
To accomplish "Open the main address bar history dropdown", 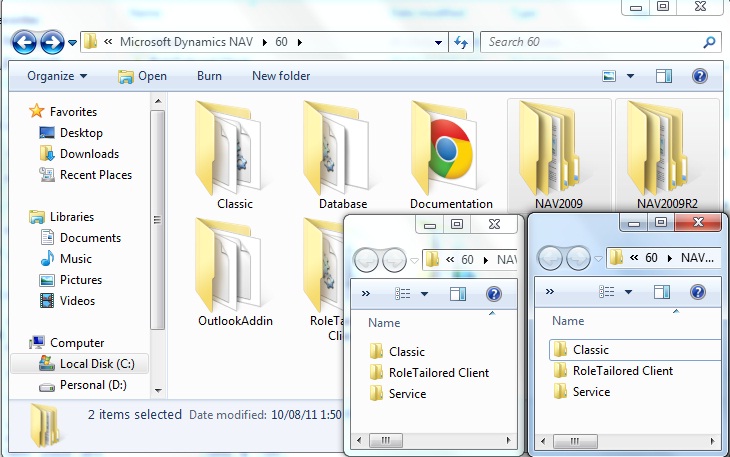I will (438, 42).
